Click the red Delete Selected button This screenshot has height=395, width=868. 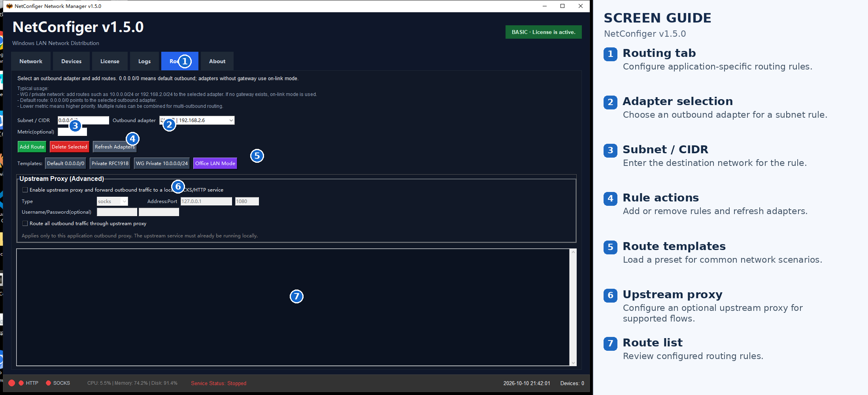pyautogui.click(x=70, y=147)
